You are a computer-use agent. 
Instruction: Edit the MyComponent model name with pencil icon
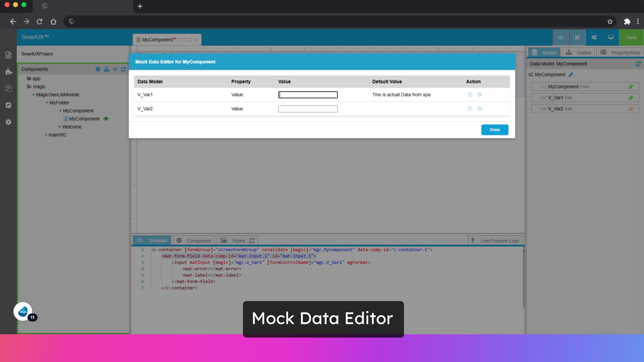[x=571, y=75]
